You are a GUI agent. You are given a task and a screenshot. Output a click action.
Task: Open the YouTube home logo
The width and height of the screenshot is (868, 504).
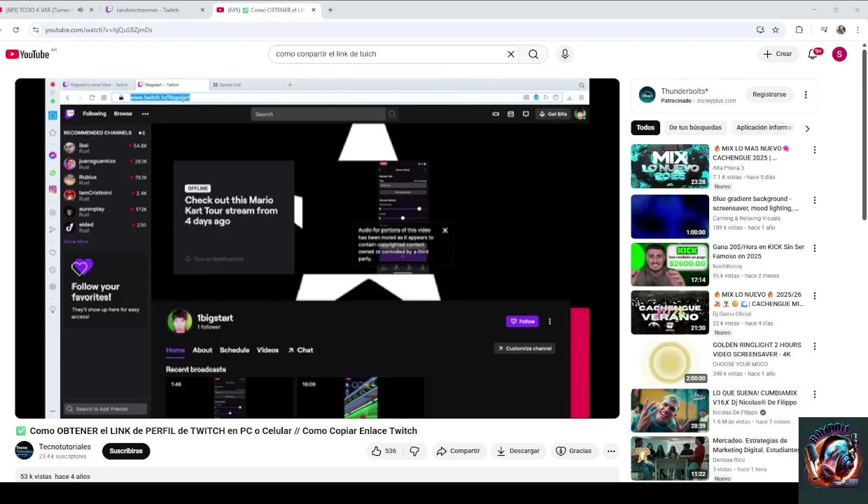coord(27,54)
